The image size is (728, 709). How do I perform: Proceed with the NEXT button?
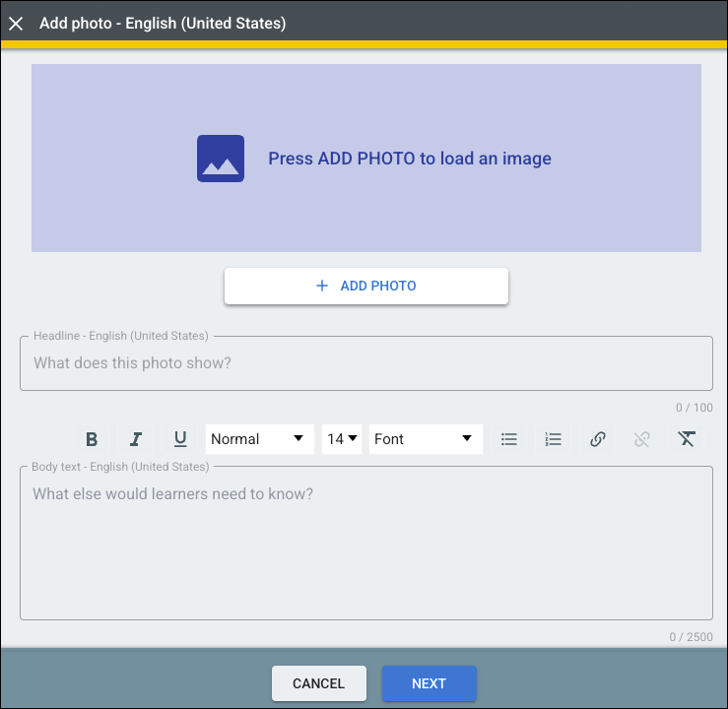430,683
